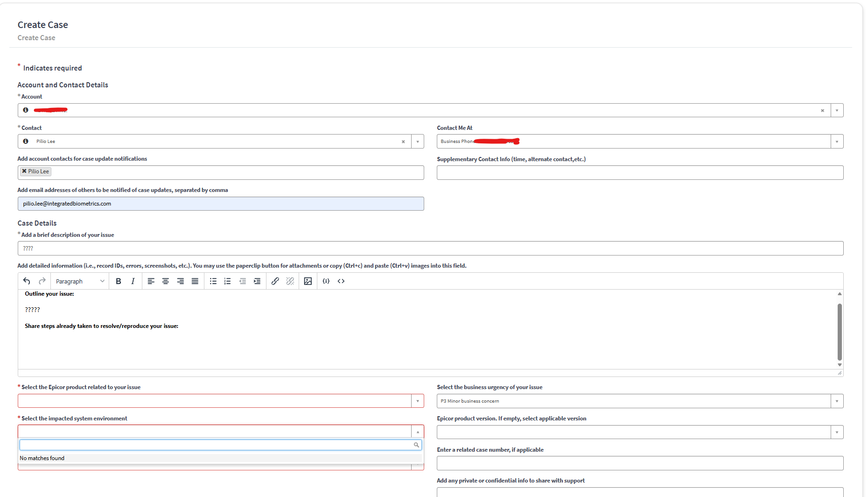Screen dimensions: 868x497
Task: Expand the Epicor product dropdown
Action: point(418,401)
